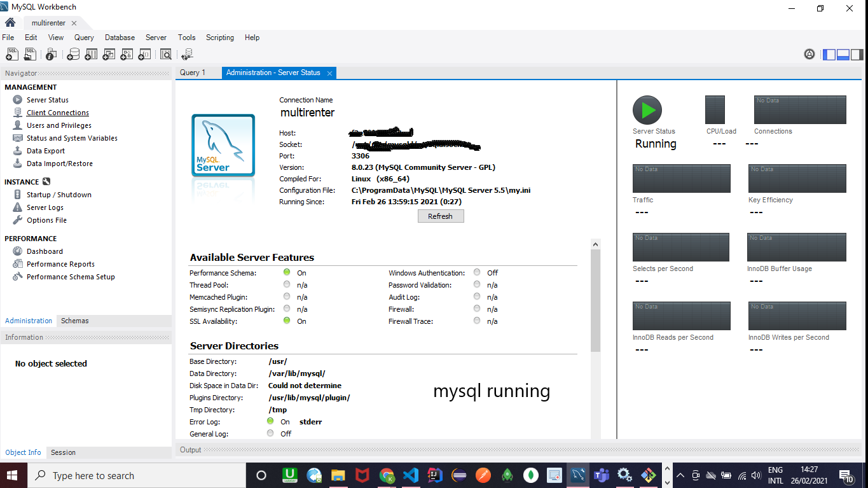
Task: Open Client Connections in the Navigator
Action: coord(58,113)
